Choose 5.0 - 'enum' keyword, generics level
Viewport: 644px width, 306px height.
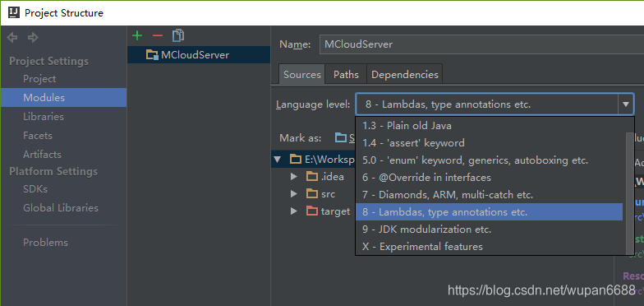click(x=490, y=160)
